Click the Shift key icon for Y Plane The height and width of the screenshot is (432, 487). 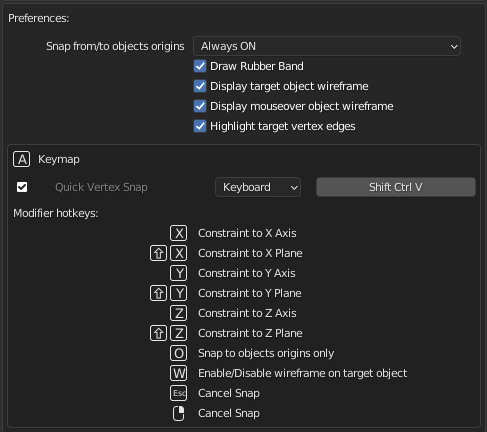coord(158,293)
